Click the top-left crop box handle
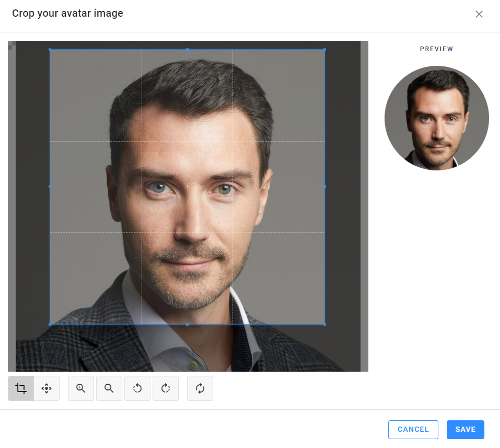The width and height of the screenshot is (500, 448). [50, 50]
